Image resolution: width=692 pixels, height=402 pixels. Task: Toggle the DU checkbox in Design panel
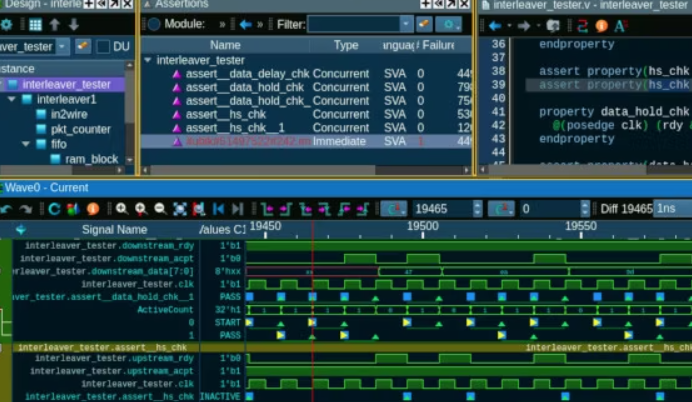(x=103, y=46)
